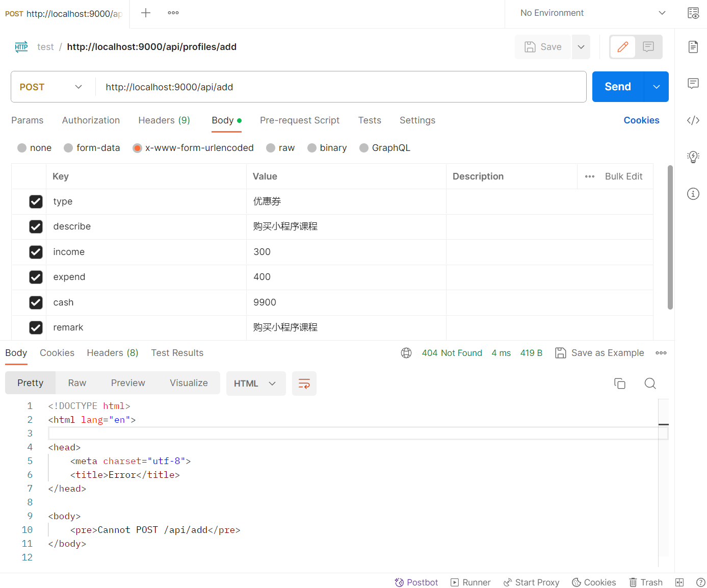Select the 'raw' body radio button
707x588 pixels.
pyautogui.click(x=271, y=148)
